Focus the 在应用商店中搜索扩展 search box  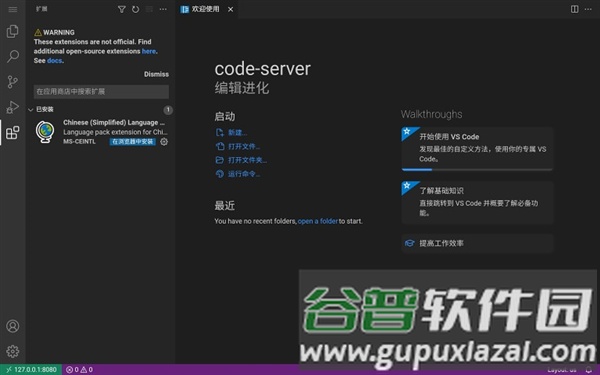pyautogui.click(x=101, y=91)
